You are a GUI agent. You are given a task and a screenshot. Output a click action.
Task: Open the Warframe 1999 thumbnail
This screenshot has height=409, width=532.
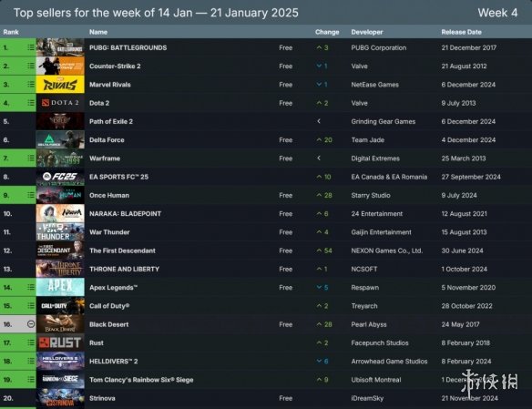60,158
